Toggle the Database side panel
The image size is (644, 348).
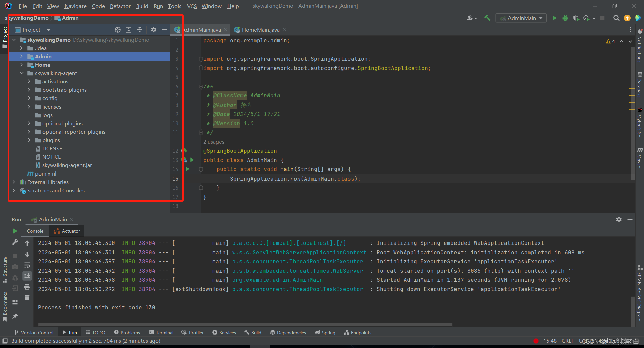pyautogui.click(x=639, y=85)
